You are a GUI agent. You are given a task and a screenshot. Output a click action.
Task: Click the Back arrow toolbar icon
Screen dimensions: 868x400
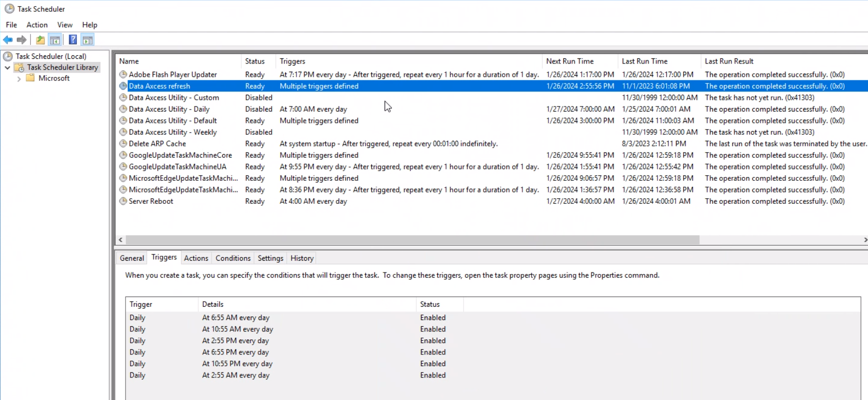8,40
